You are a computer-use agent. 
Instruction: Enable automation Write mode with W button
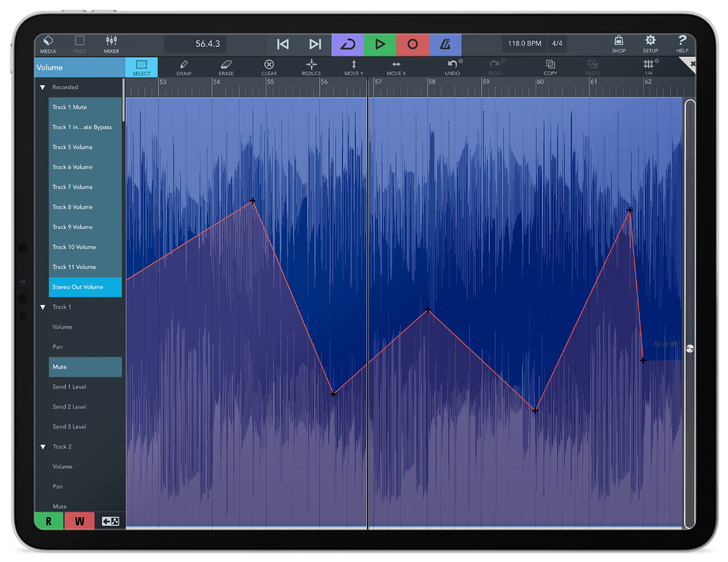pos(79,521)
